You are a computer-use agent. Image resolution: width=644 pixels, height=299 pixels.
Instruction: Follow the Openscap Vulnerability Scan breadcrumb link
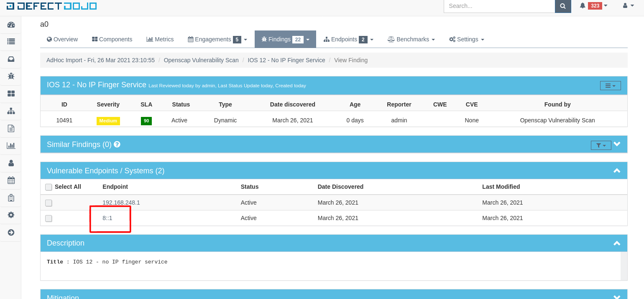(x=201, y=60)
